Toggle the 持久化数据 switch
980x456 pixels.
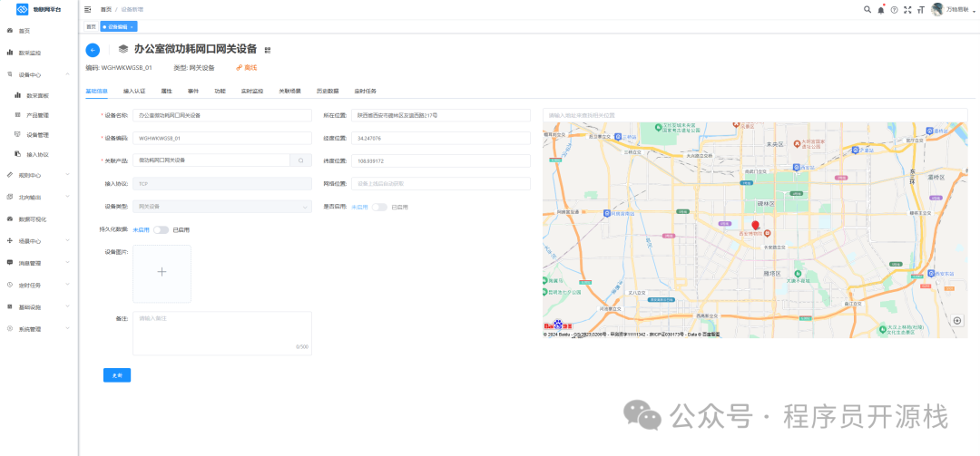coord(161,229)
